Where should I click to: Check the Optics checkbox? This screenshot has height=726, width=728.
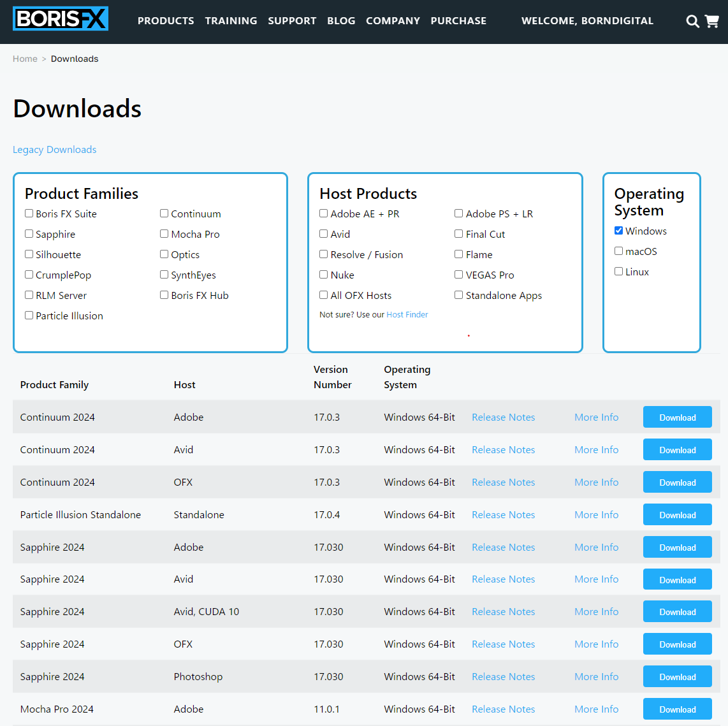pyautogui.click(x=164, y=254)
